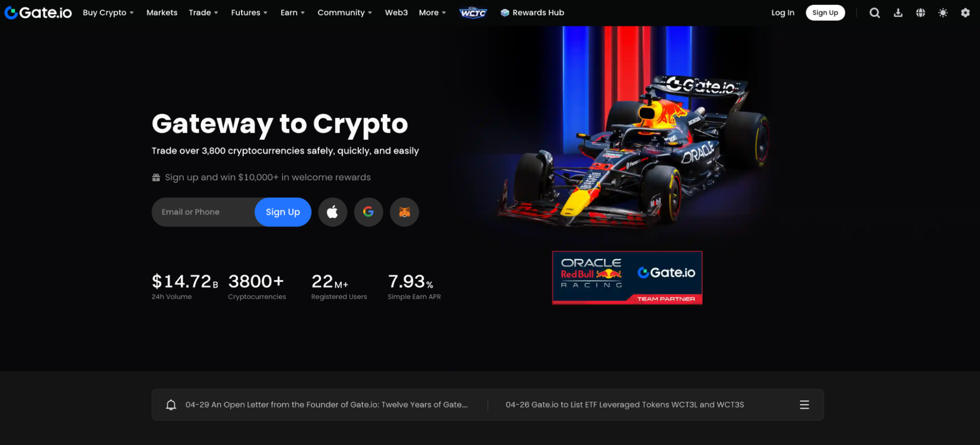The image size is (980, 445).
Task: Open the language globe icon
Action: coord(921,13)
